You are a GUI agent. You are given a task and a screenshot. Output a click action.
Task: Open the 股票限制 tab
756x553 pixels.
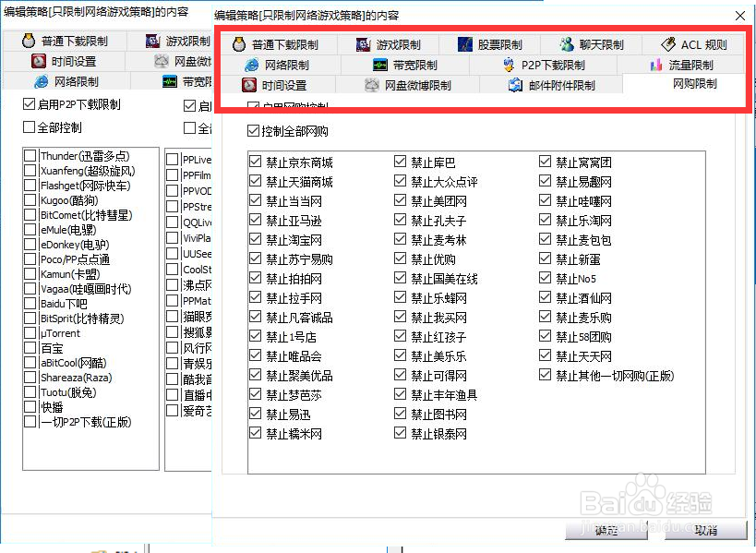click(490, 45)
